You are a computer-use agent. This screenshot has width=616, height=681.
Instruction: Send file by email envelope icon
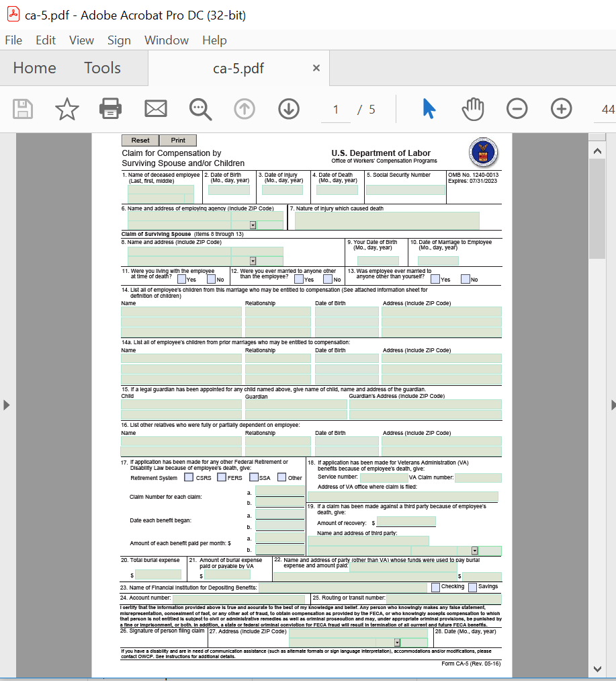(x=155, y=108)
